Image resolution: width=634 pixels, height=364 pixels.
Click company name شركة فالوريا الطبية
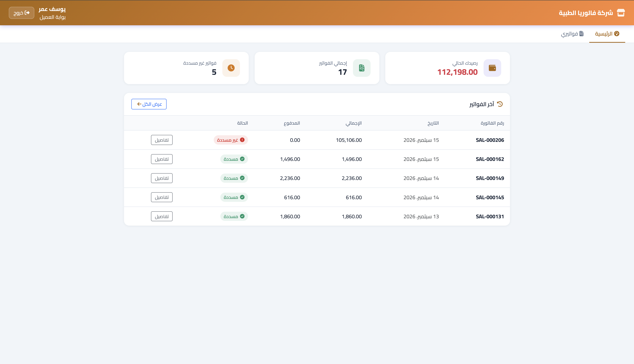pos(586,13)
